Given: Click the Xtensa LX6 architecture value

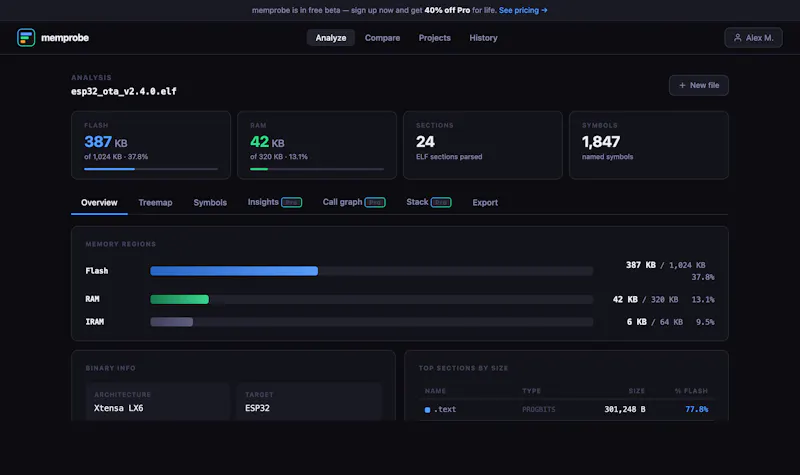Looking at the screenshot, I should pos(118,408).
